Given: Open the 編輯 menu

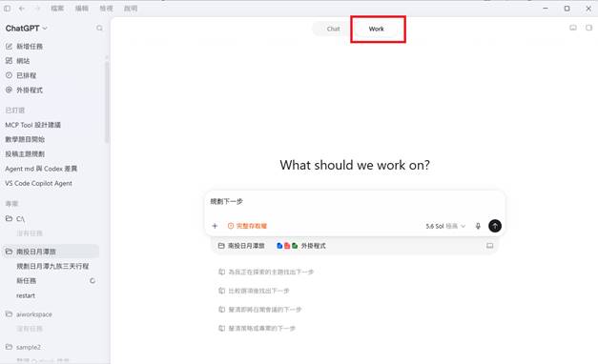Looking at the screenshot, I should click(82, 8).
